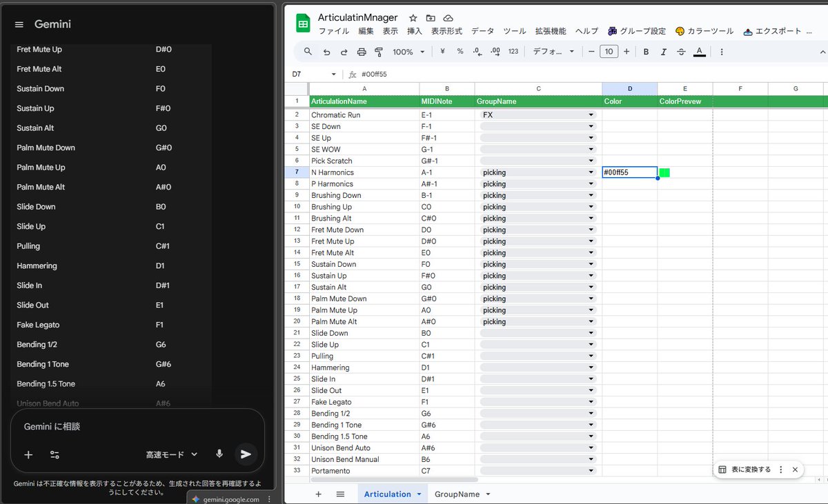Open the name box dropdown arrow
The image size is (828, 504).
(x=334, y=74)
